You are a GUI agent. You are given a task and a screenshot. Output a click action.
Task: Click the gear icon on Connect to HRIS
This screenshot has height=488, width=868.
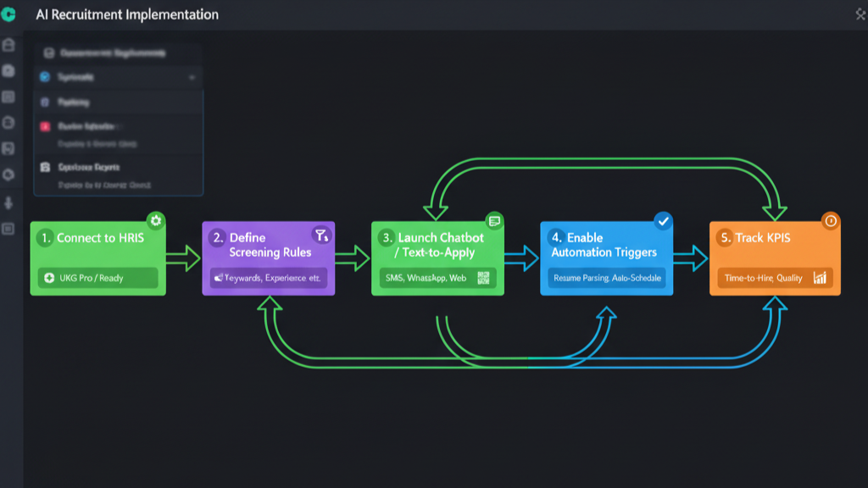(155, 220)
